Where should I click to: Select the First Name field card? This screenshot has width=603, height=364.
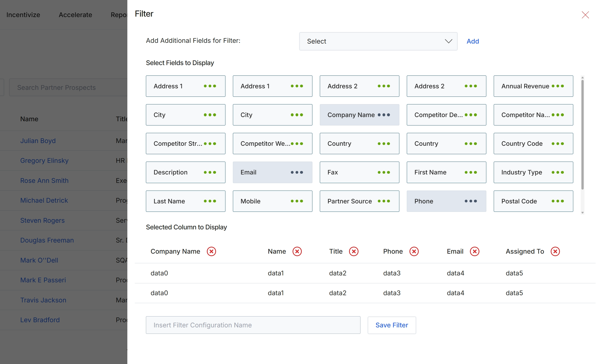(446, 172)
